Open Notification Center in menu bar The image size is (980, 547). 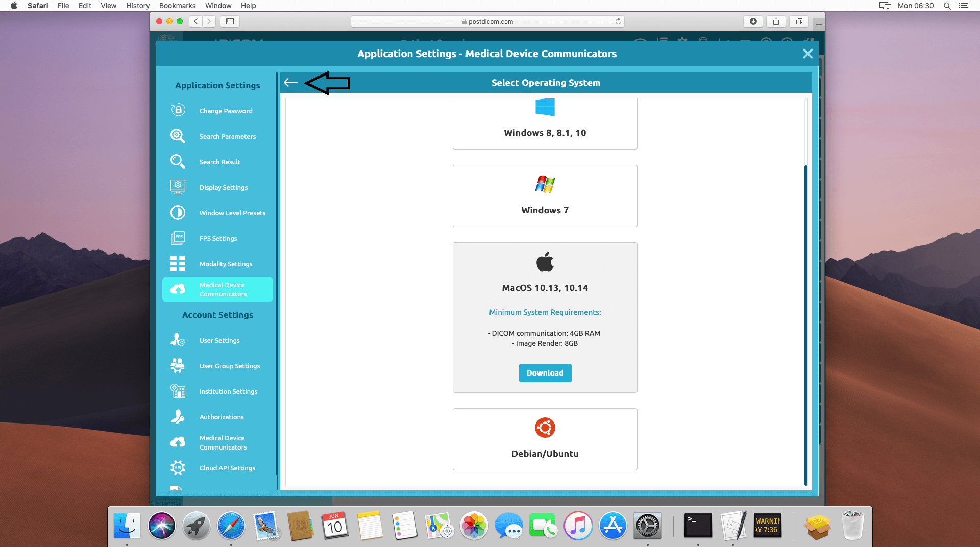point(964,6)
